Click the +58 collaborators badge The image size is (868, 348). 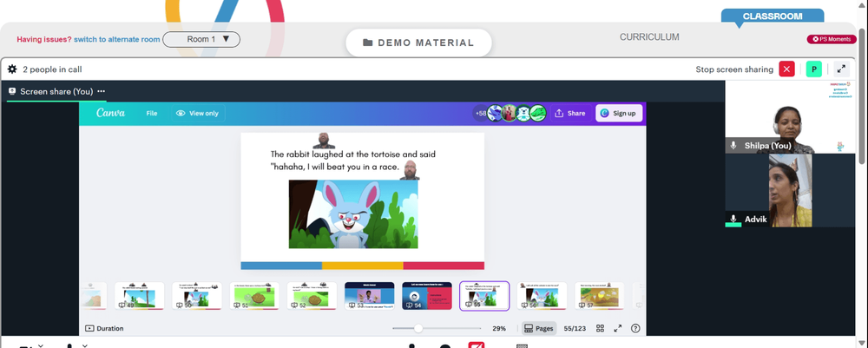[480, 114]
